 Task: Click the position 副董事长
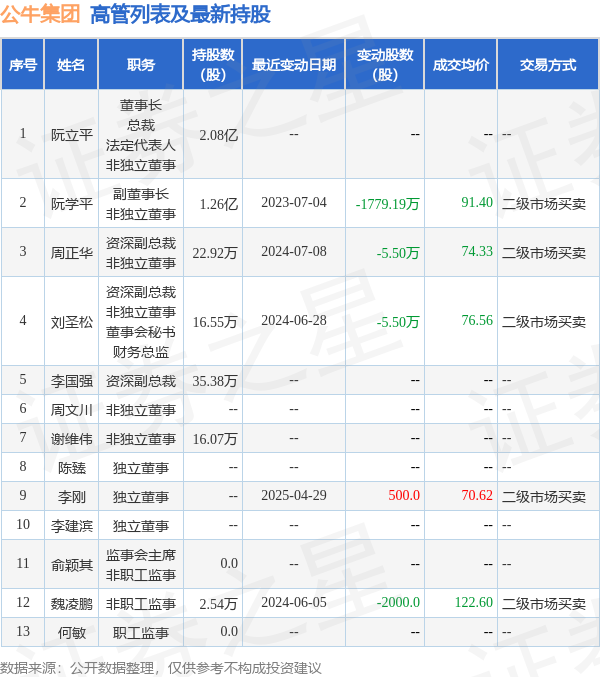(x=141, y=194)
